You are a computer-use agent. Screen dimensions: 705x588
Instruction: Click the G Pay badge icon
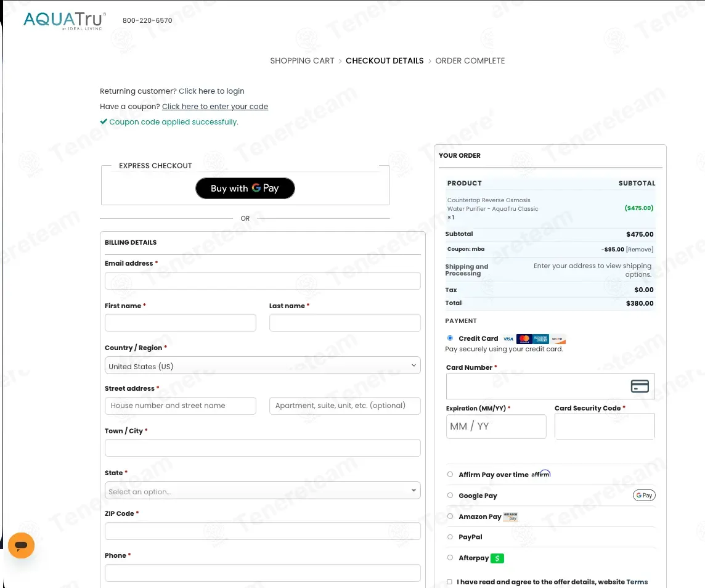[x=644, y=496]
